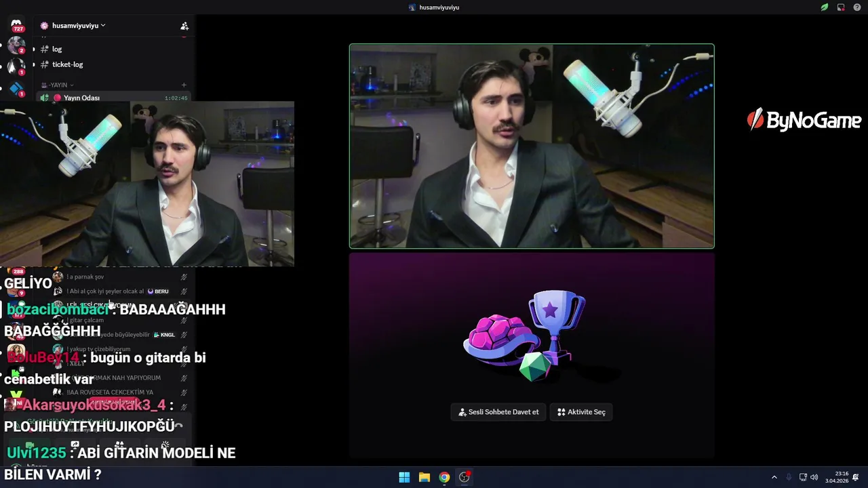Open the blue diamond server icon
The image size is (868, 488).
click(16, 89)
